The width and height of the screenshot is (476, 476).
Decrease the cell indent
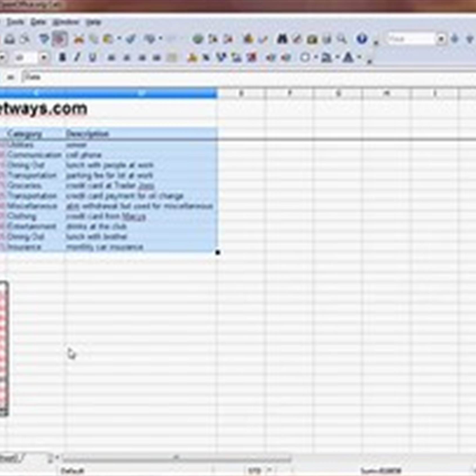click(x=271, y=58)
